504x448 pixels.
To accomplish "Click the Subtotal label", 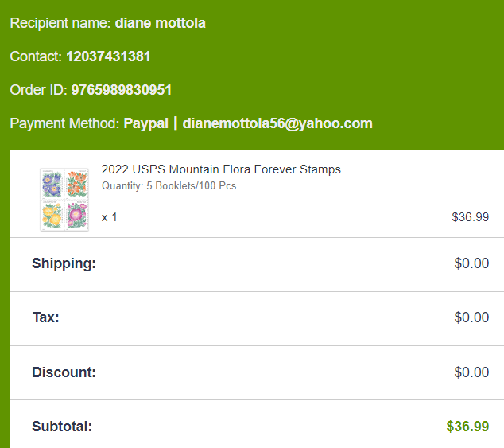I will (x=62, y=427).
